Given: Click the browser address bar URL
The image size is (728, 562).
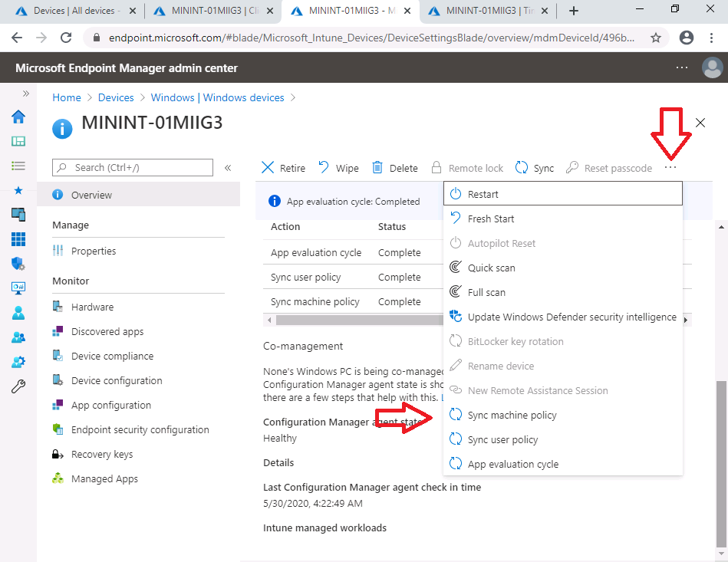Looking at the screenshot, I should [371, 38].
